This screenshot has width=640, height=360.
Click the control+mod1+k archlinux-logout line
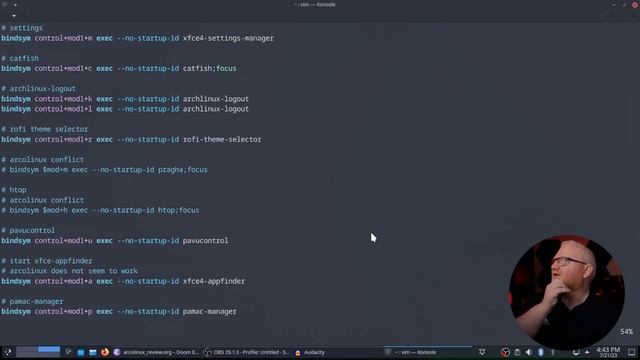[x=125, y=99]
